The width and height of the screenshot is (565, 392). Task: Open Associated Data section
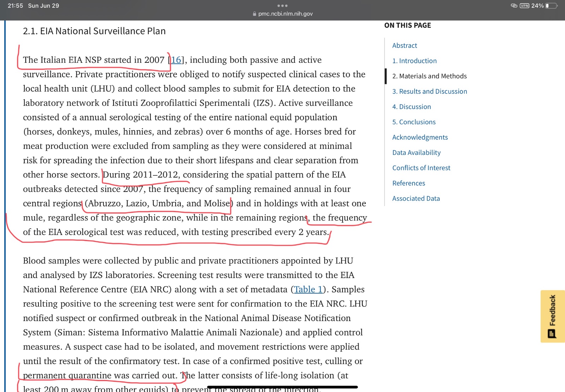tap(416, 198)
